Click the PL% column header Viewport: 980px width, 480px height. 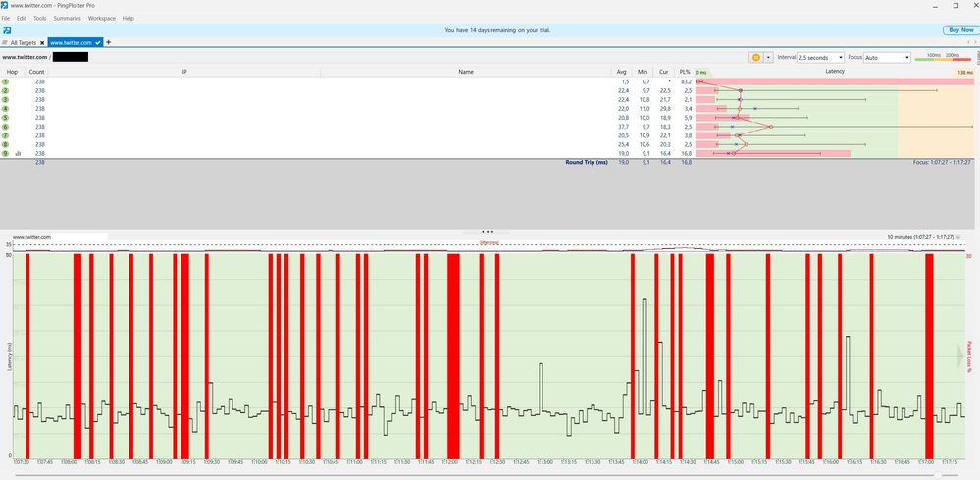685,72
